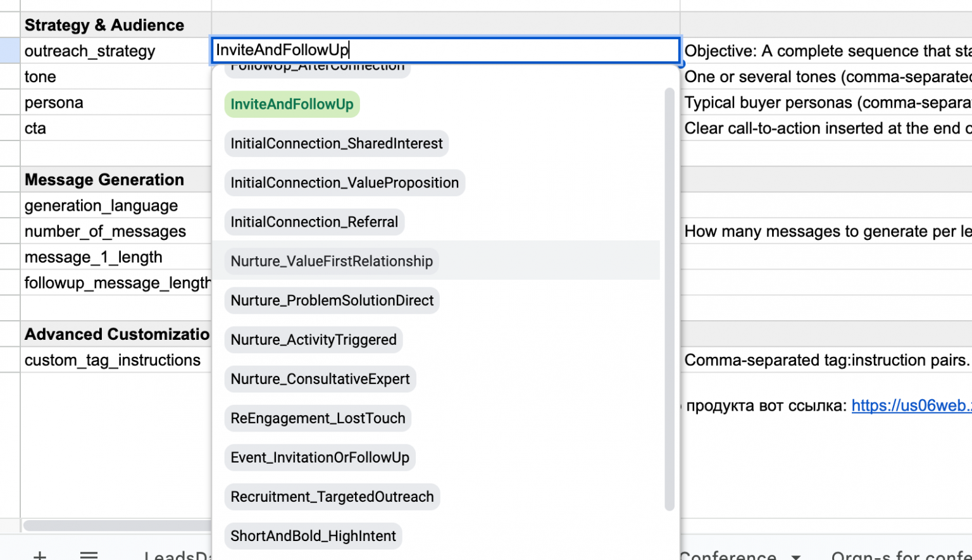
Task: Switch to the 'Orgn-s for conference' sheet tab
Action: click(899, 555)
